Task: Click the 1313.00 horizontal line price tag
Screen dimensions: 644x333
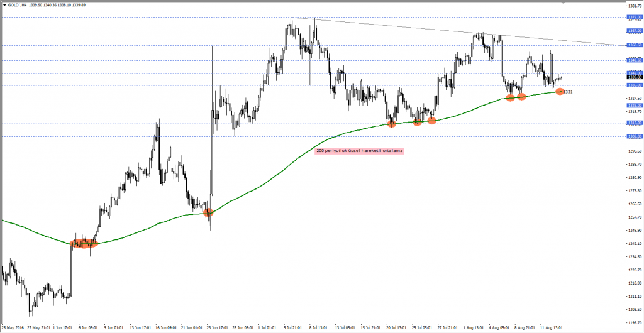Action: [635, 123]
